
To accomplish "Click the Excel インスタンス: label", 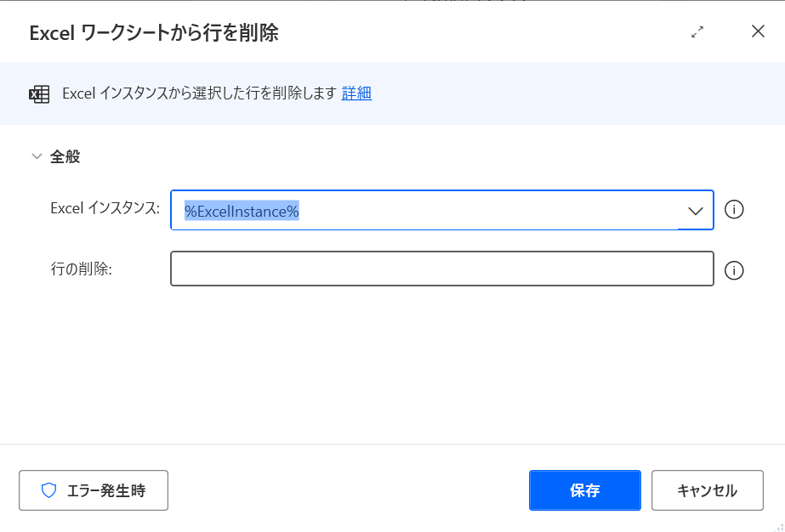I will click(x=105, y=208).
